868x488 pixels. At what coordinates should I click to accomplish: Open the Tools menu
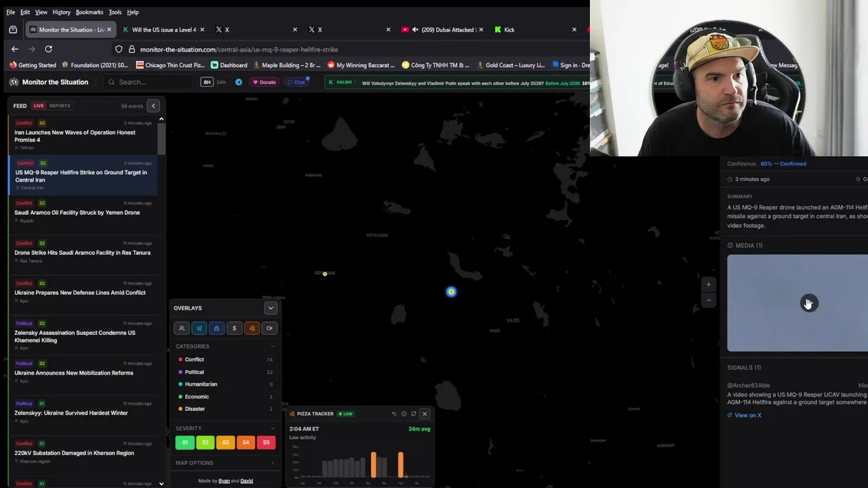click(115, 12)
